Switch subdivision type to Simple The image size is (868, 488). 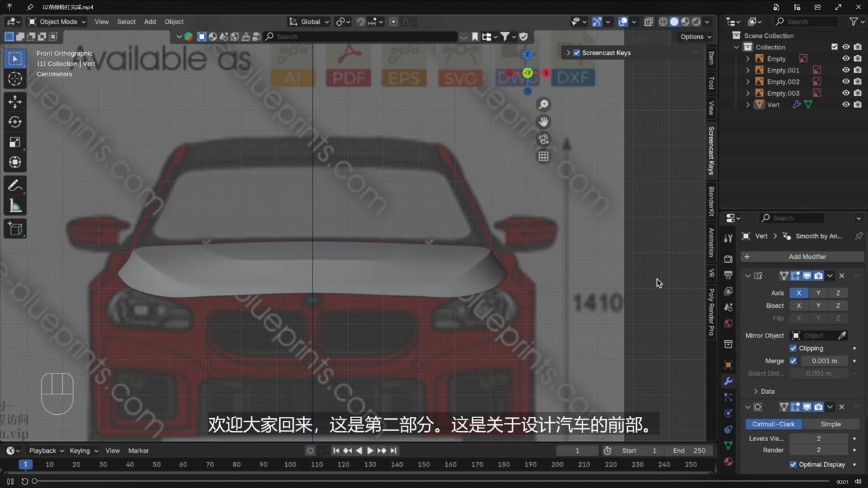pos(831,424)
